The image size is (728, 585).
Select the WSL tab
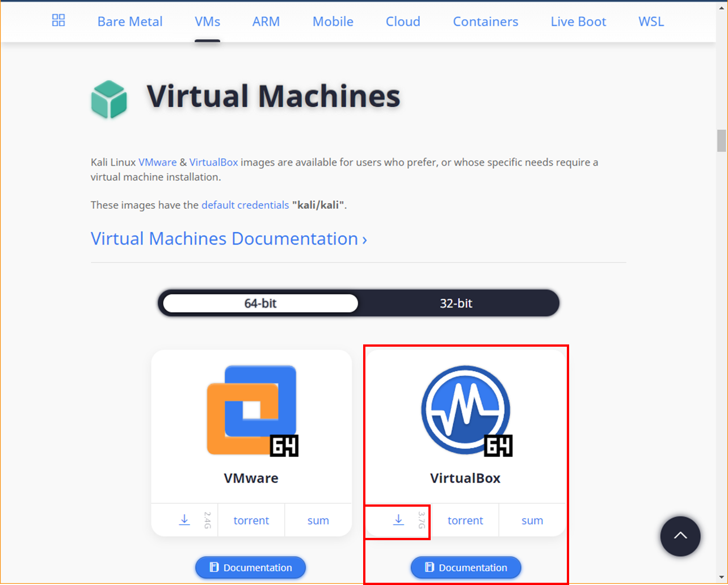650,21
